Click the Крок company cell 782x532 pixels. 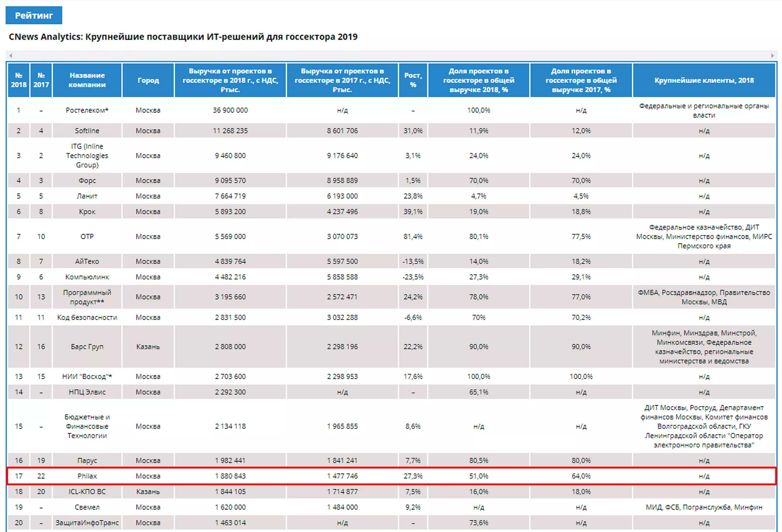87,212
